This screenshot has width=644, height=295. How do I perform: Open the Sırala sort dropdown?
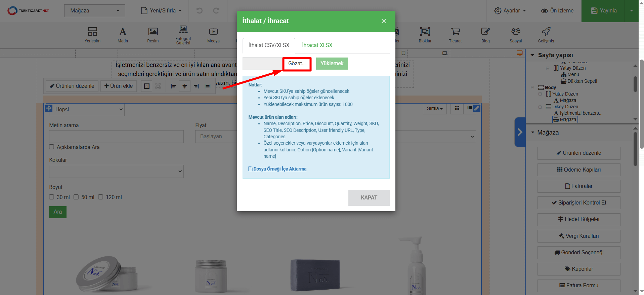pos(435,108)
